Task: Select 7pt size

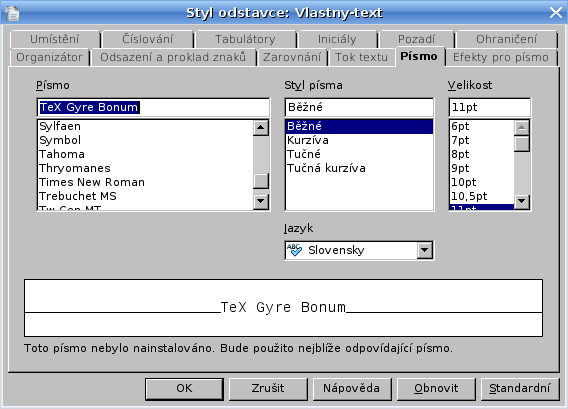Action: (482, 140)
